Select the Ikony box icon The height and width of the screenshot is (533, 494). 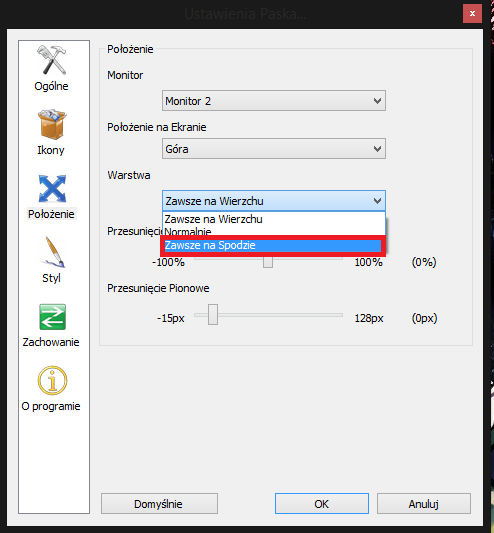52,124
